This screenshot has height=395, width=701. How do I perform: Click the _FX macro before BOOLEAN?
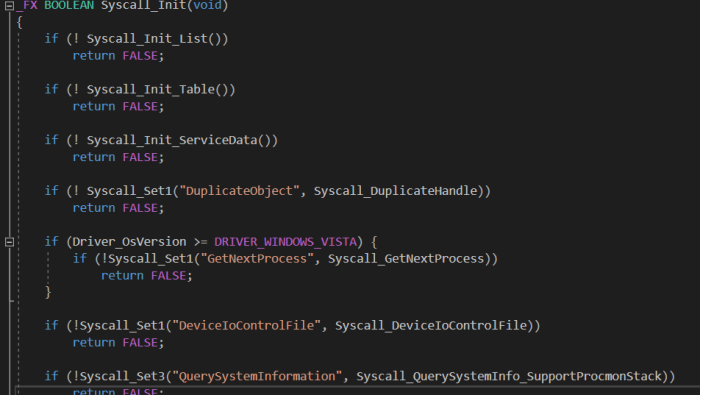click(x=27, y=5)
